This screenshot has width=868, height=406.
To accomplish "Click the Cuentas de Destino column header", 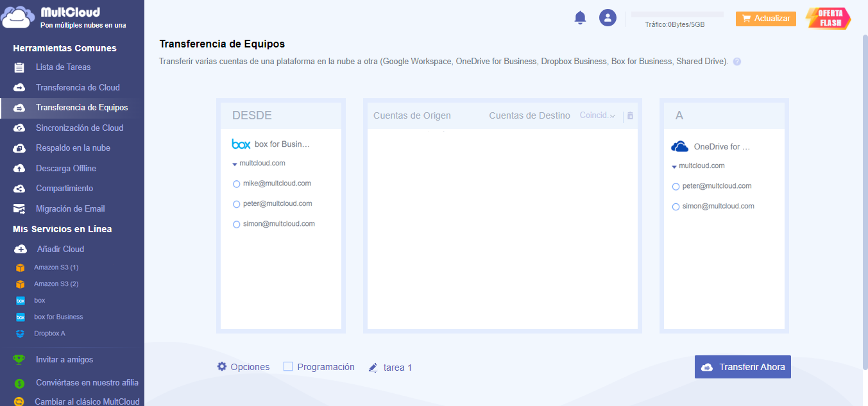I will coord(530,115).
